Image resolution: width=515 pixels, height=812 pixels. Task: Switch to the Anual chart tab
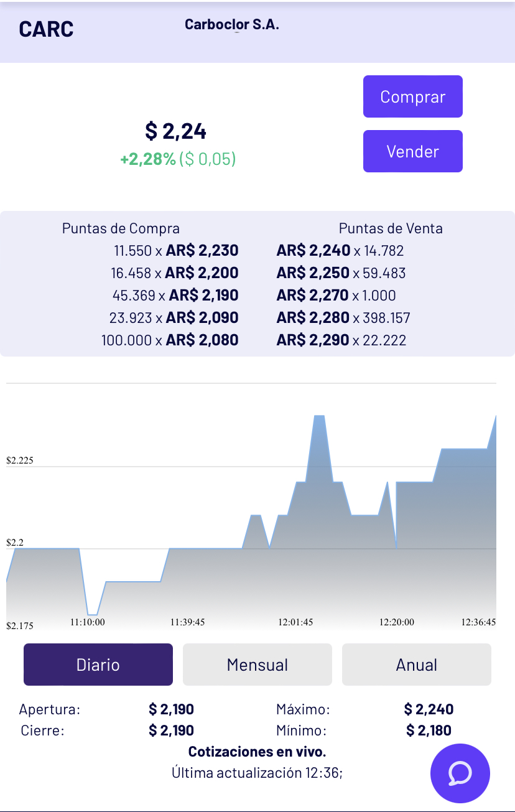pyautogui.click(x=417, y=665)
